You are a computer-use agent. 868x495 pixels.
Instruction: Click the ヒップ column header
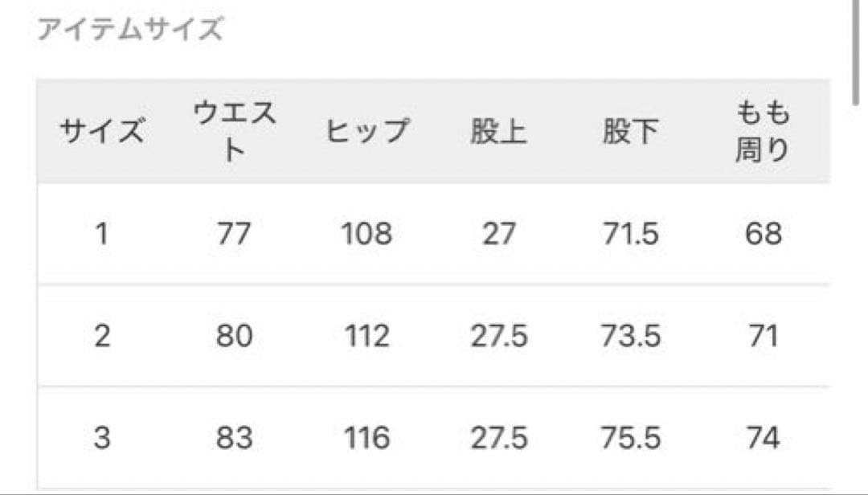(x=366, y=132)
